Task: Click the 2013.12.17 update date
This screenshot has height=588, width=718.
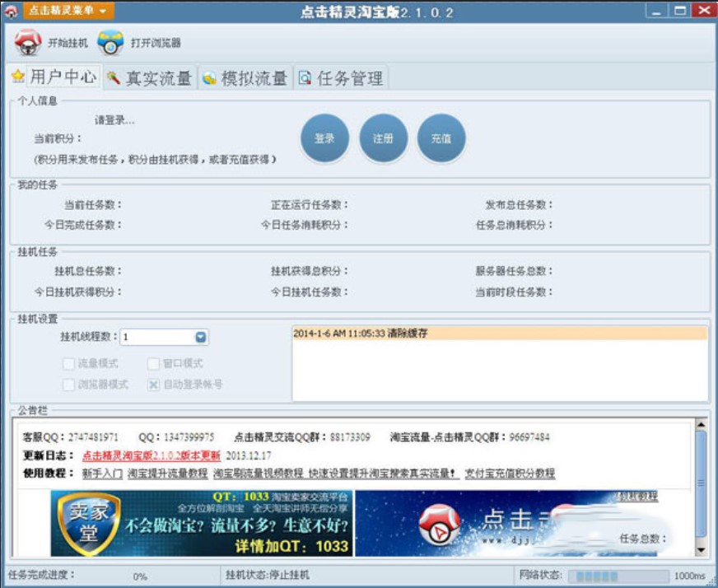Action: pyautogui.click(x=248, y=455)
